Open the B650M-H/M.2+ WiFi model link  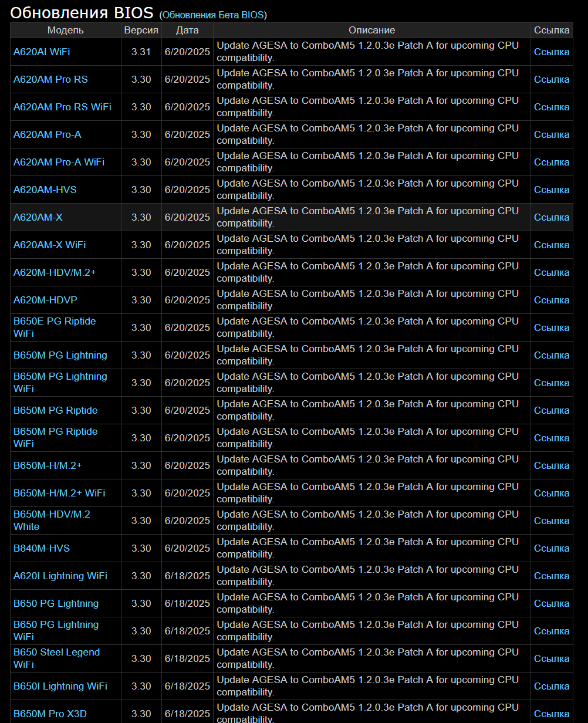[x=59, y=493]
